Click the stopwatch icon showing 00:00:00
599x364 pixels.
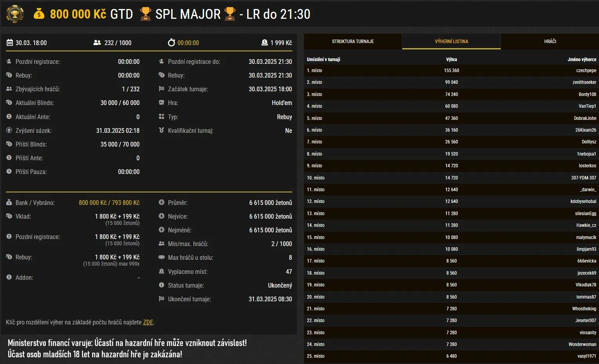click(x=171, y=43)
